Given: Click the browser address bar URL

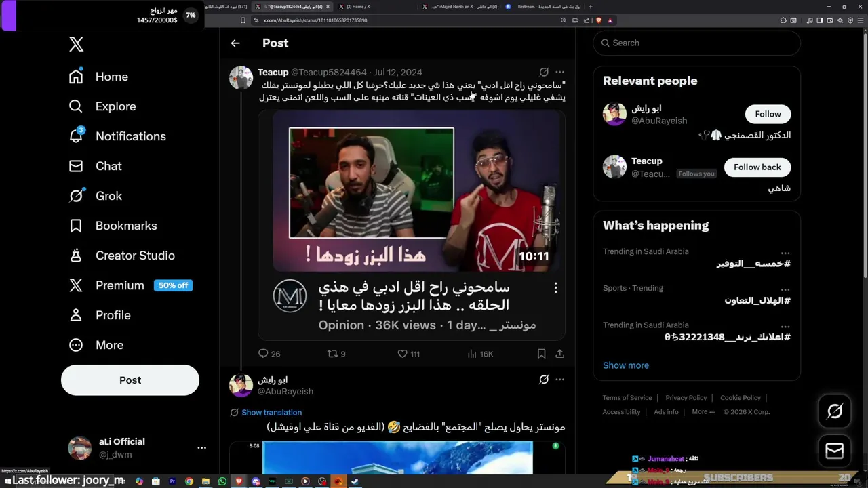Looking at the screenshot, I should click(315, 20).
